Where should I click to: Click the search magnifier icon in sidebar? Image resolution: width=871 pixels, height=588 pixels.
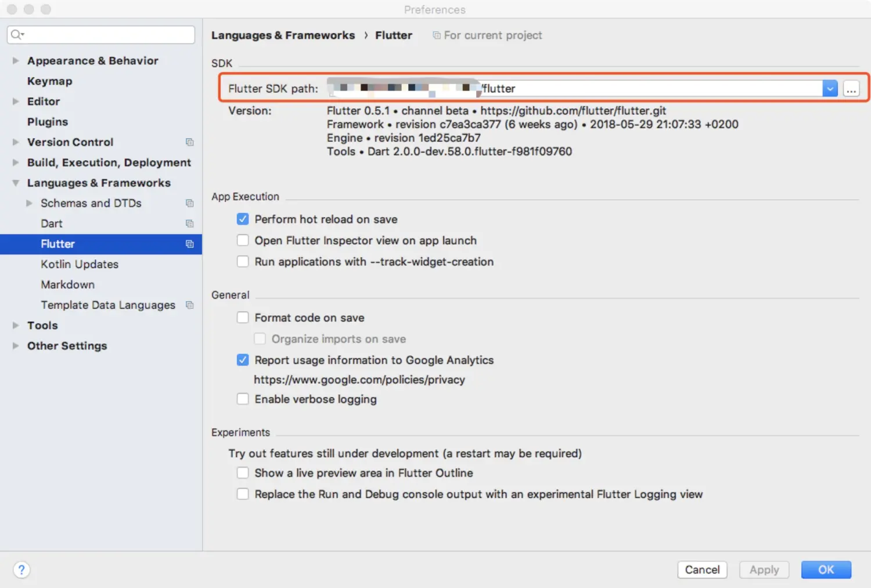17,35
